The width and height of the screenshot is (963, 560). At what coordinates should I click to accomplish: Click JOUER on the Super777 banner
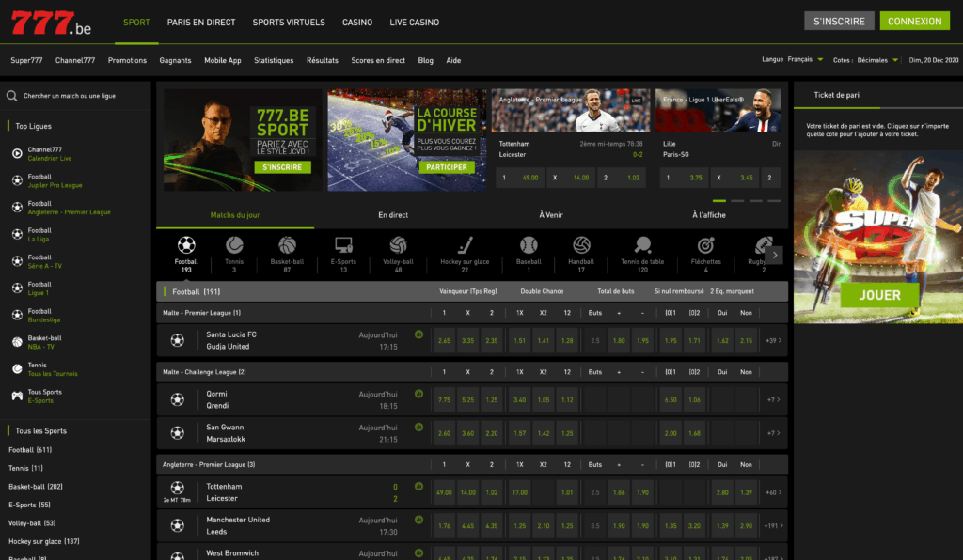879,295
